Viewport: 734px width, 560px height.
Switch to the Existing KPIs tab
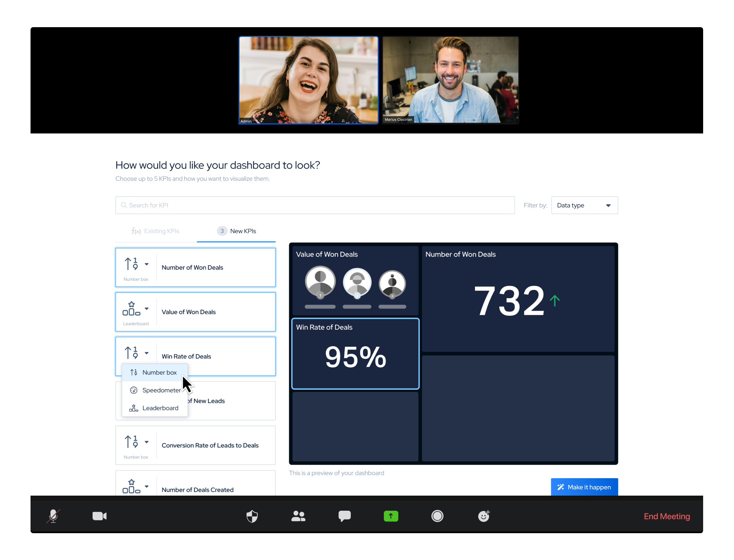[155, 231]
